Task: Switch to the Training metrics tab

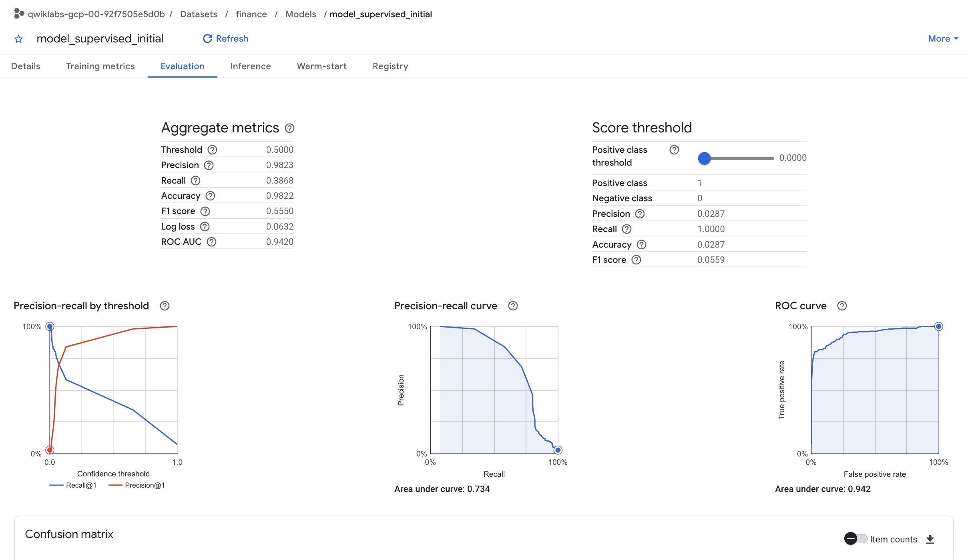Action: (x=100, y=66)
